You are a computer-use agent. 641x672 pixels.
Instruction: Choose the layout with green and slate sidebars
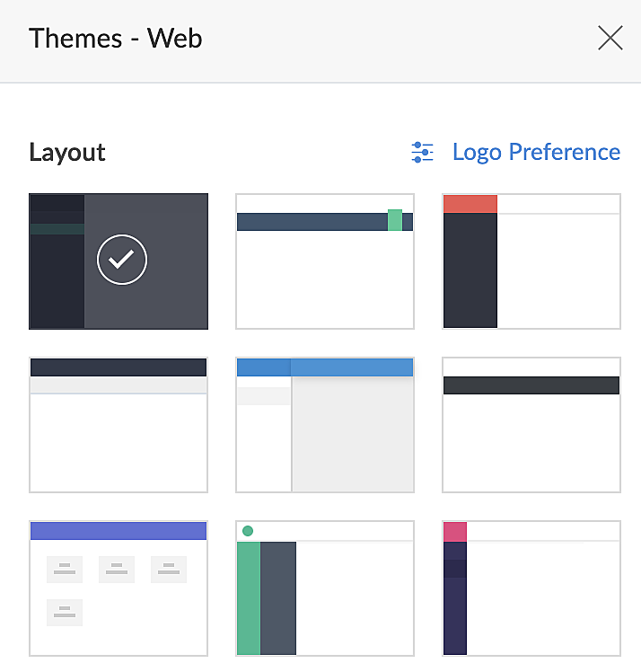pos(325,588)
